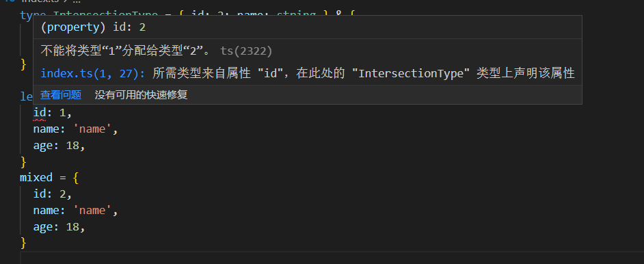This screenshot has height=264, width=644.
Task: Click the closing brace left of hover tooltip
Action: coord(23,64)
